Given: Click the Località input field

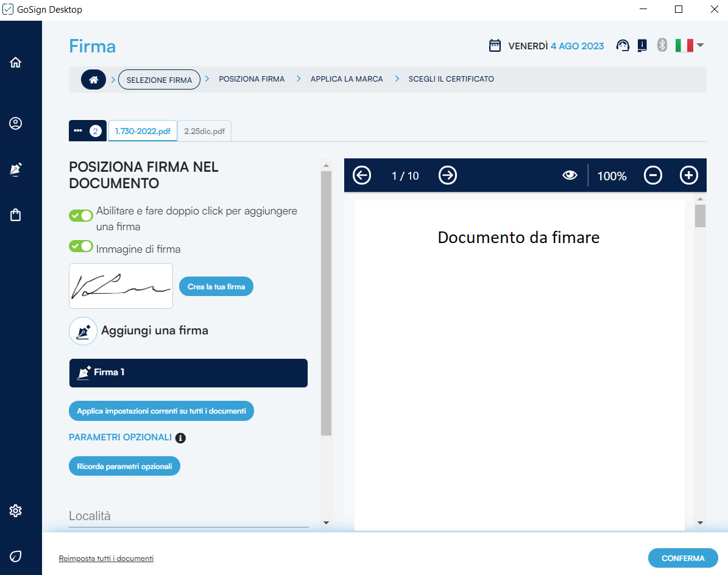Looking at the screenshot, I should pos(188,516).
